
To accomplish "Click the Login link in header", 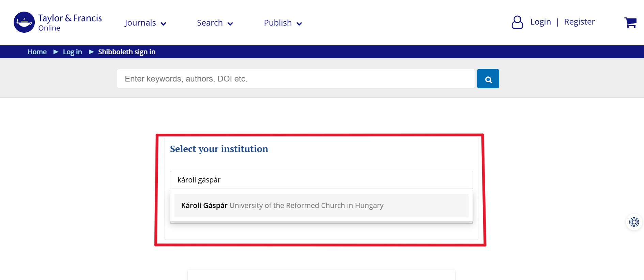I will pyautogui.click(x=540, y=22).
